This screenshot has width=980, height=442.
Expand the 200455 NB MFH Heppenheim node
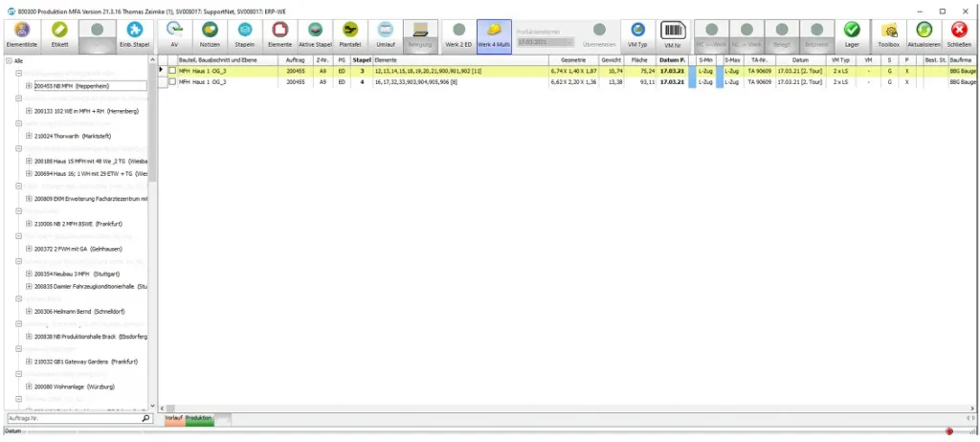point(29,86)
